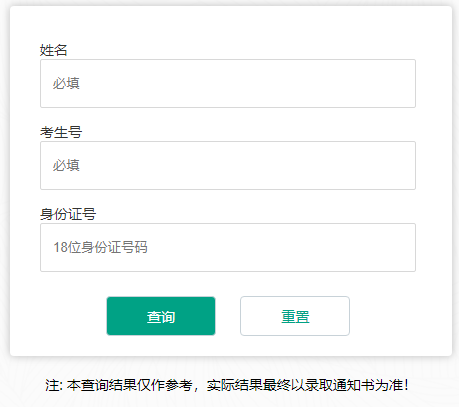The width and height of the screenshot is (459, 407).
Task: Click the 姓名 field label
Action: 54,50
